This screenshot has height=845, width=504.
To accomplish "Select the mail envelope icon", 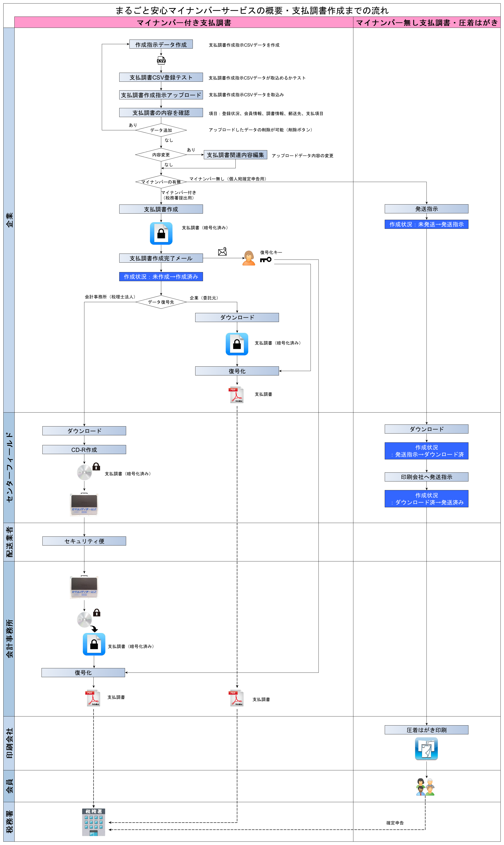I will click(222, 252).
